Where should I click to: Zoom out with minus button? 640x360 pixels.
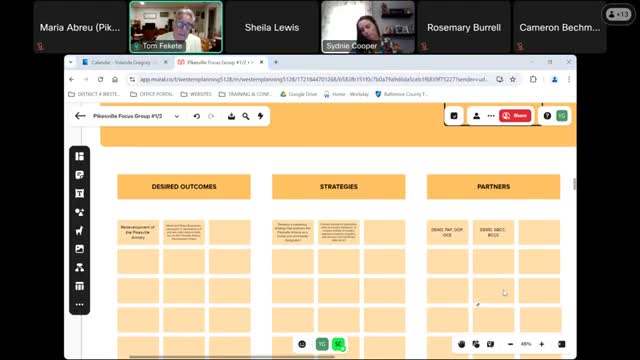pyautogui.click(x=510, y=344)
